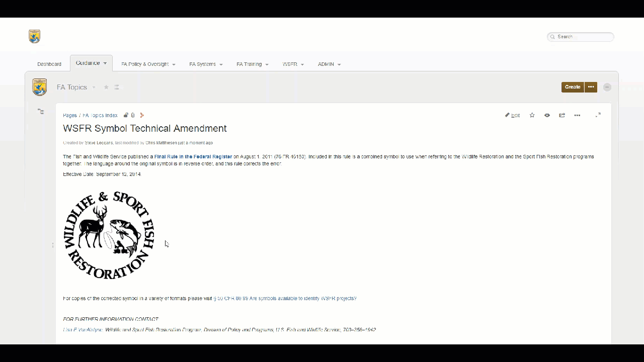Click the WSFR Symbol Technical Amendment title
This screenshot has width=644, height=362.
(145, 128)
